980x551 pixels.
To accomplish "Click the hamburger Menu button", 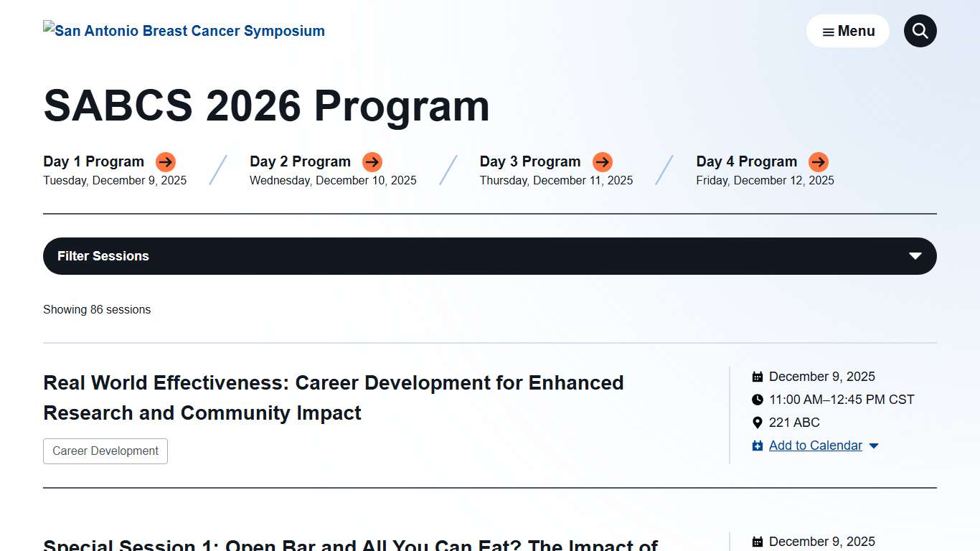I will click(x=847, y=31).
